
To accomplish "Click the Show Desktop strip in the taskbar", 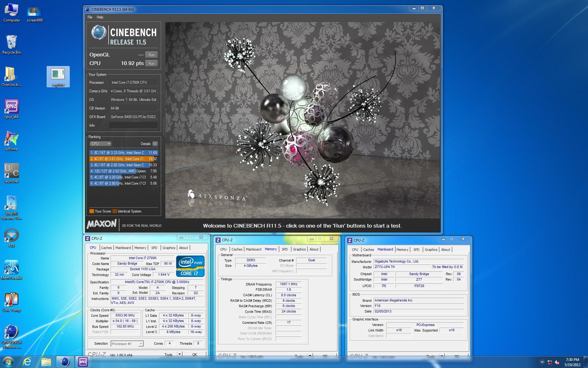I will (586, 362).
